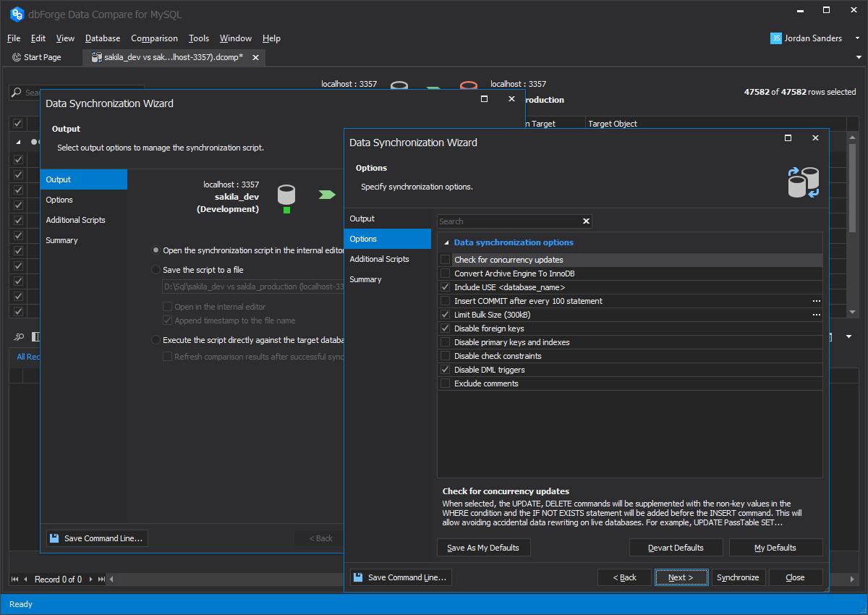Select Additional Scripts in the back Output wizard
The image size is (868, 615).
pos(84,220)
